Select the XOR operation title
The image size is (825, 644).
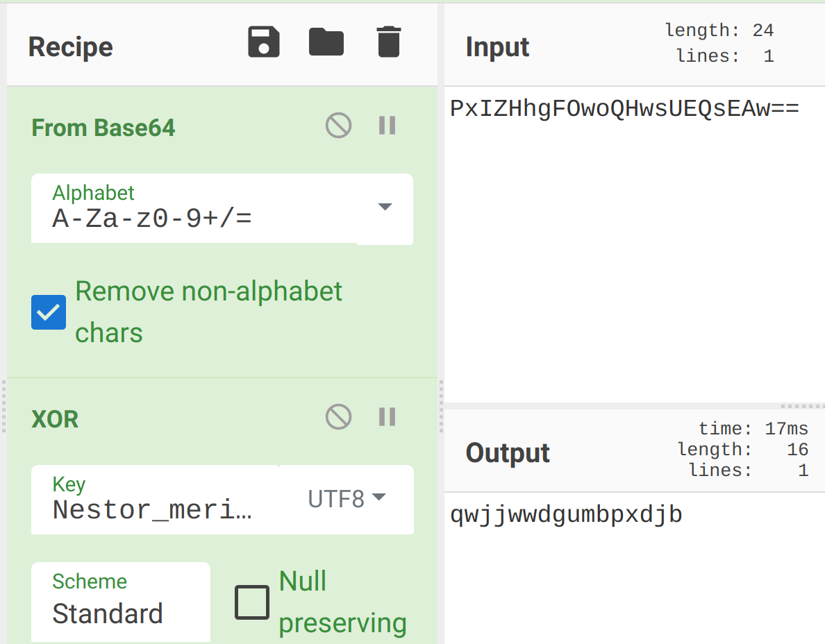coord(55,420)
